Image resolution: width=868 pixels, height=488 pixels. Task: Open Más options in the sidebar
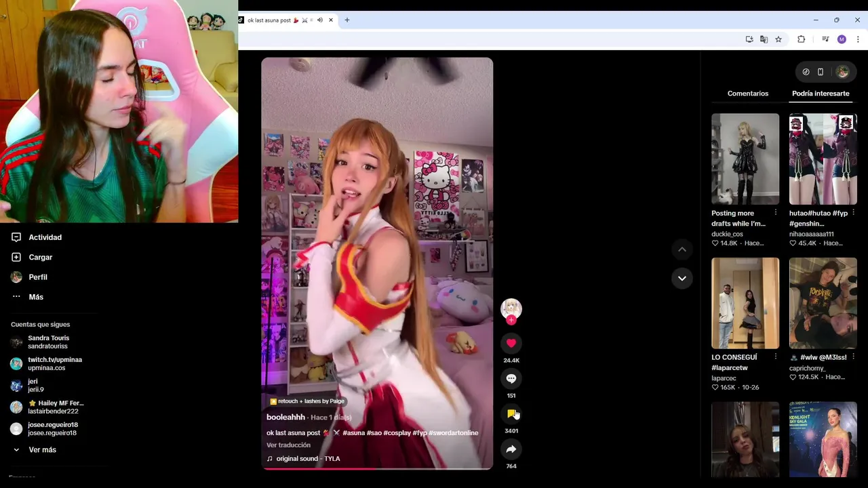tap(27, 297)
